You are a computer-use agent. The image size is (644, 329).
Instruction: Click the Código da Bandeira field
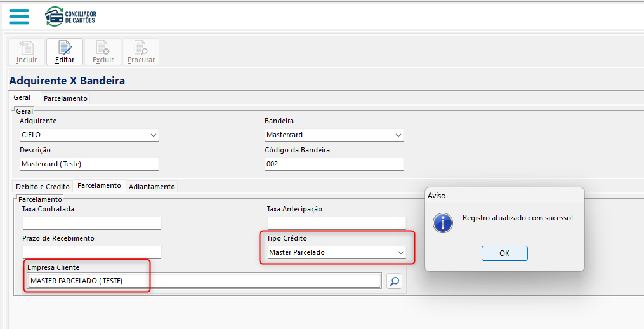point(334,164)
